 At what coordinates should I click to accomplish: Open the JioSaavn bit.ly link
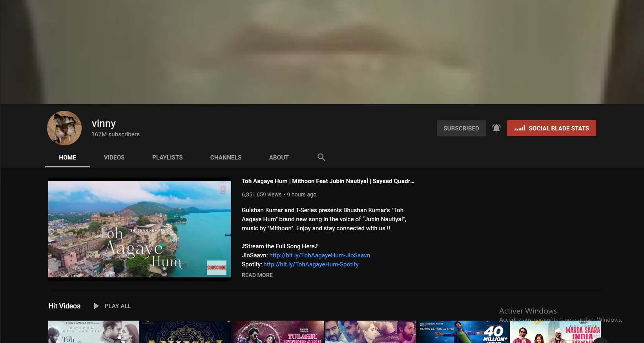[x=319, y=255]
